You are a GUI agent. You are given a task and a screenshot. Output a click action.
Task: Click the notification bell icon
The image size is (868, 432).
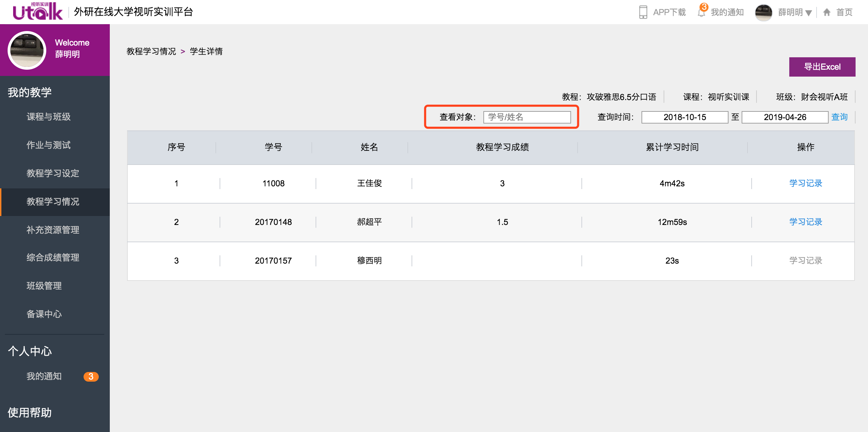pyautogui.click(x=701, y=13)
